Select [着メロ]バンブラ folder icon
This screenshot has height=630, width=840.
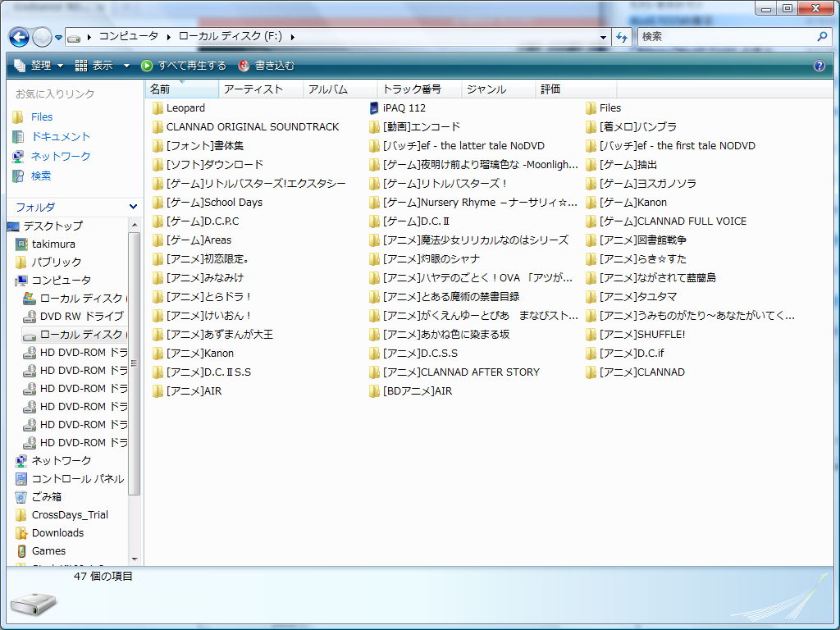coord(591,127)
